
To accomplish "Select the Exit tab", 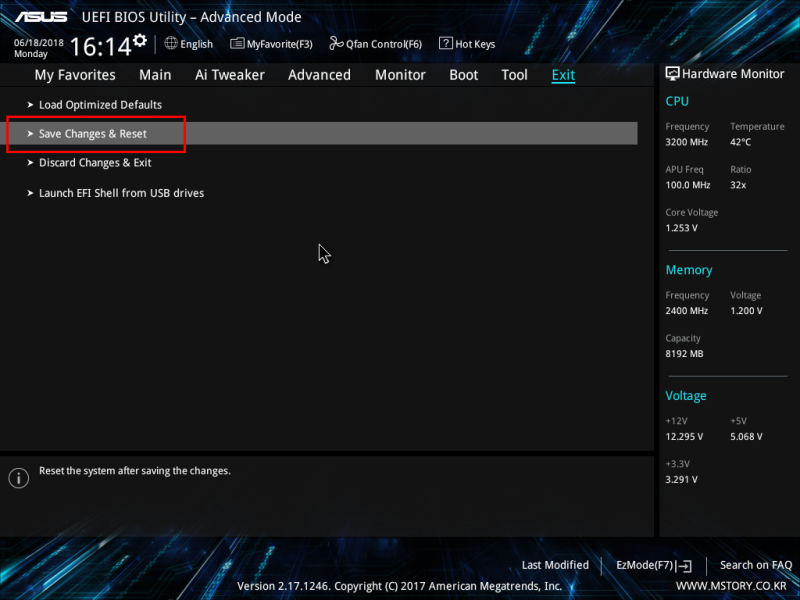I will click(x=563, y=75).
